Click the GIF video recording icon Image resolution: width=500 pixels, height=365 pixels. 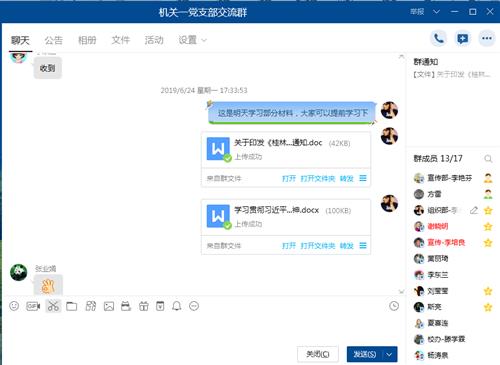coord(33,306)
